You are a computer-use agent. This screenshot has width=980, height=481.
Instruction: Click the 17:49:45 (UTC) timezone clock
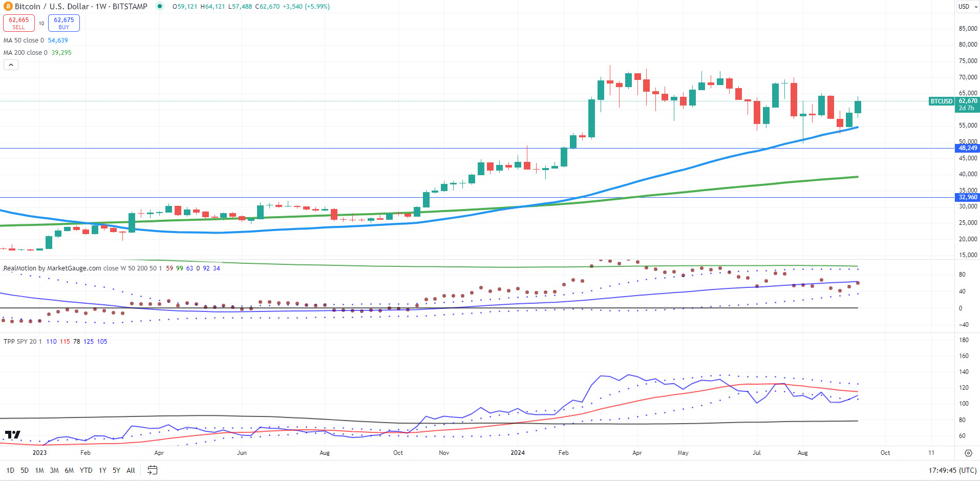(952, 470)
